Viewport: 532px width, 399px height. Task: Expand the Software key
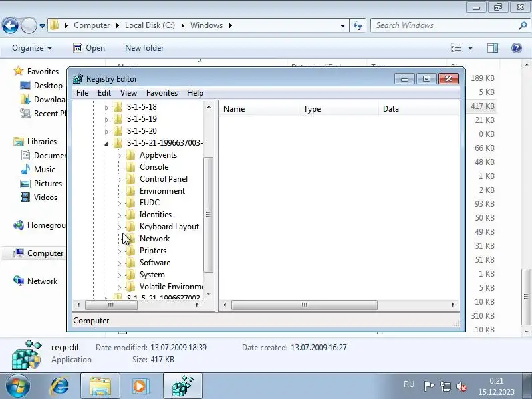tap(119, 263)
